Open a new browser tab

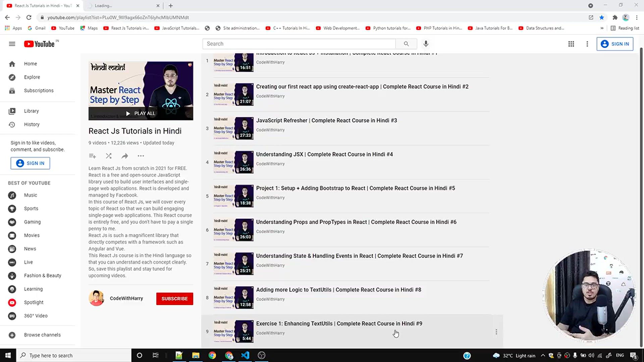click(x=171, y=6)
